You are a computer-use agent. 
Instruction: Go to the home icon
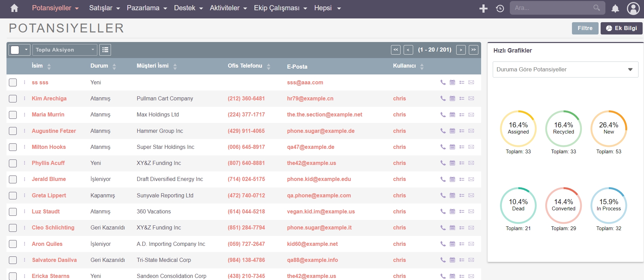14,8
